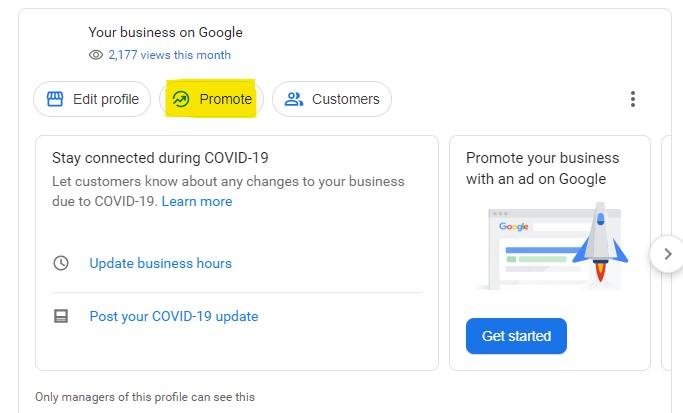
Task: Click the clock icon for business hours
Action: [x=61, y=263]
